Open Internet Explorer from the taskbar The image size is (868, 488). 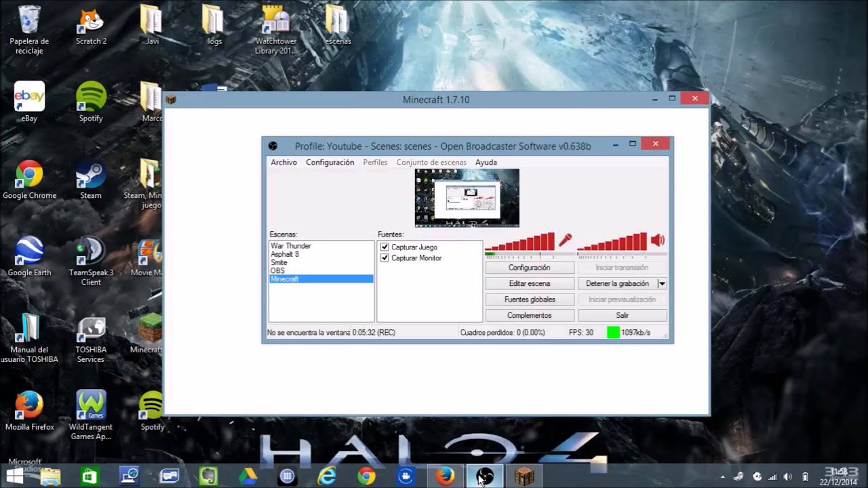coord(327,476)
